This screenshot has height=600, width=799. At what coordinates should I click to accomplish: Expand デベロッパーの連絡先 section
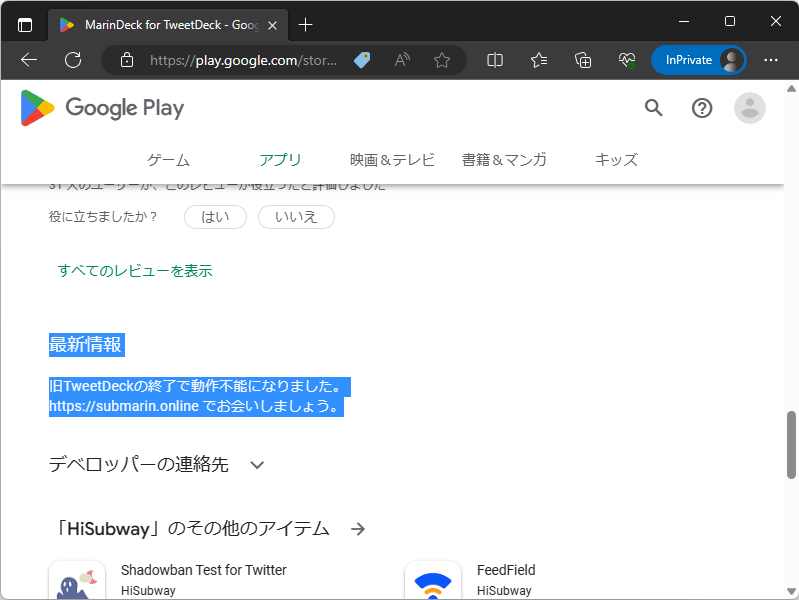[x=156, y=464]
